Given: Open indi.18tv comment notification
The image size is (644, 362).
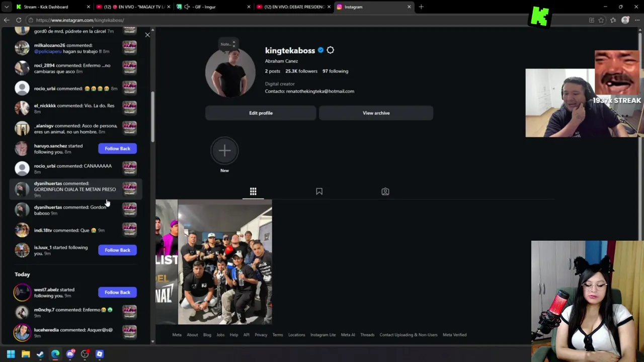Looking at the screenshot, I should (x=75, y=230).
